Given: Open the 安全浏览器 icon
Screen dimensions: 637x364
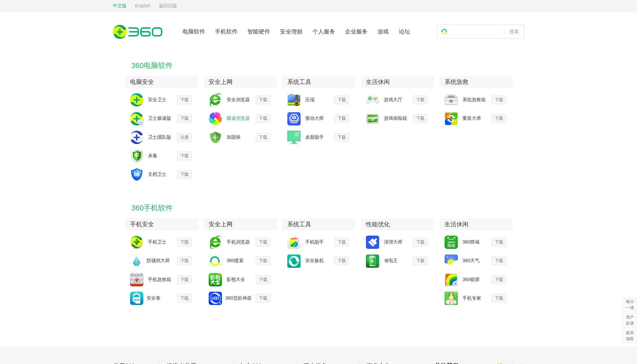Looking at the screenshot, I should pyautogui.click(x=215, y=100).
